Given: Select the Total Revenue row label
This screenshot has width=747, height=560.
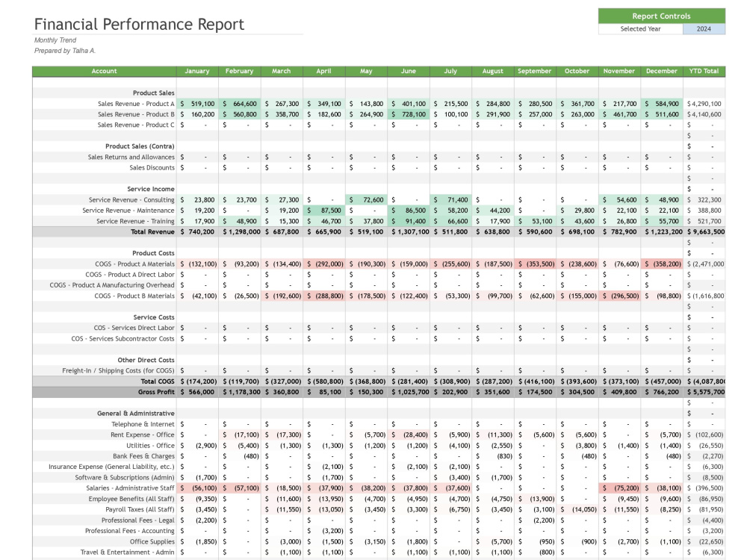Looking at the screenshot, I should (x=152, y=232).
